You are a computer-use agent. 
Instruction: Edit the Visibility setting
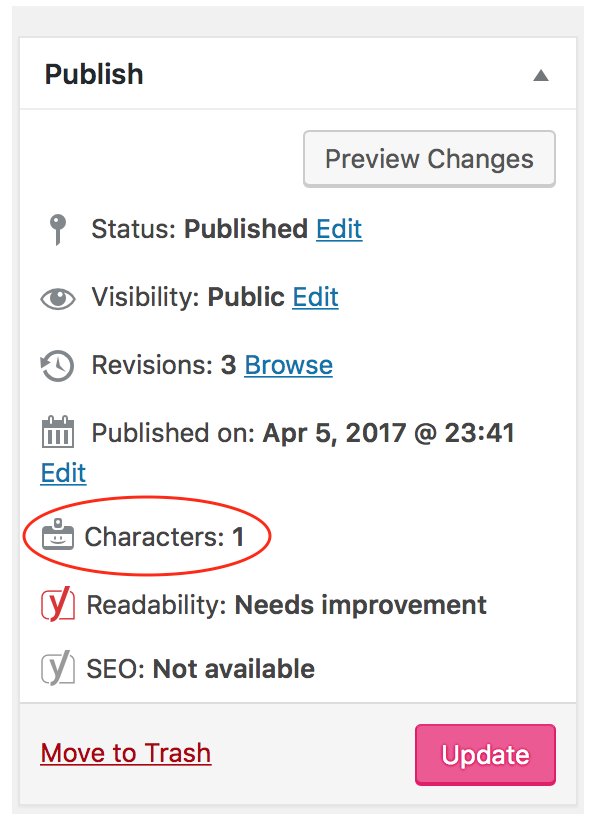click(x=315, y=297)
